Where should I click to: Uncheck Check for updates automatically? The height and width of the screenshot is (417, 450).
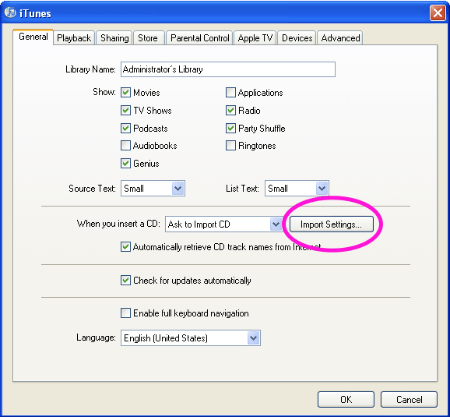click(126, 280)
